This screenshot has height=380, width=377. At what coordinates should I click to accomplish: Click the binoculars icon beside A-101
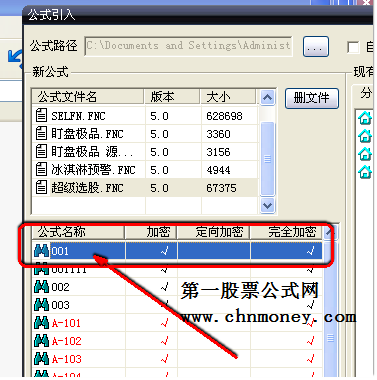tap(41, 323)
